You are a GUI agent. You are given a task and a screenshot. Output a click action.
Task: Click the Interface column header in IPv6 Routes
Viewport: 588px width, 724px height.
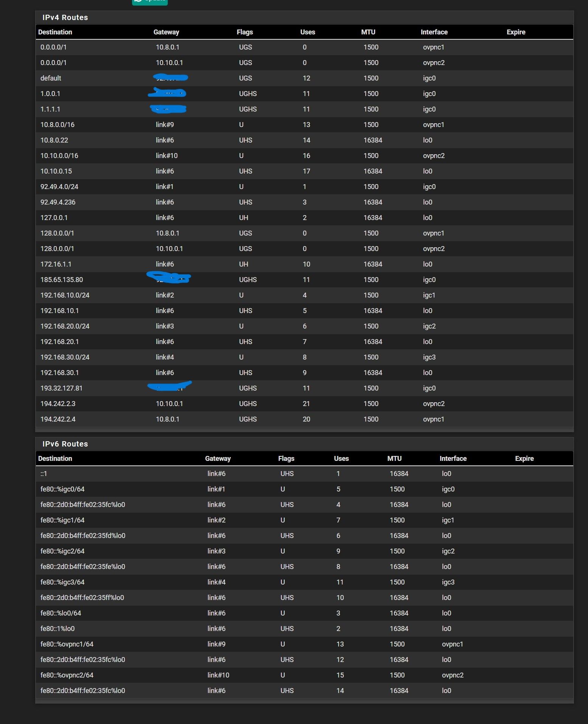point(453,459)
